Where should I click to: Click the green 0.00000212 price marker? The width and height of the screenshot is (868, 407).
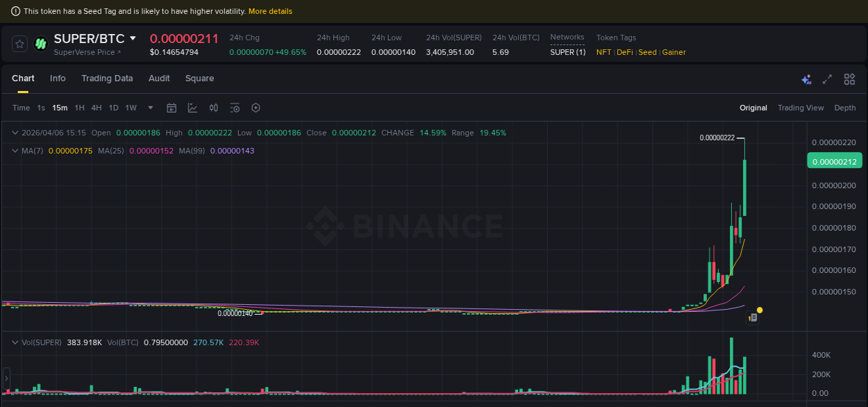point(834,160)
